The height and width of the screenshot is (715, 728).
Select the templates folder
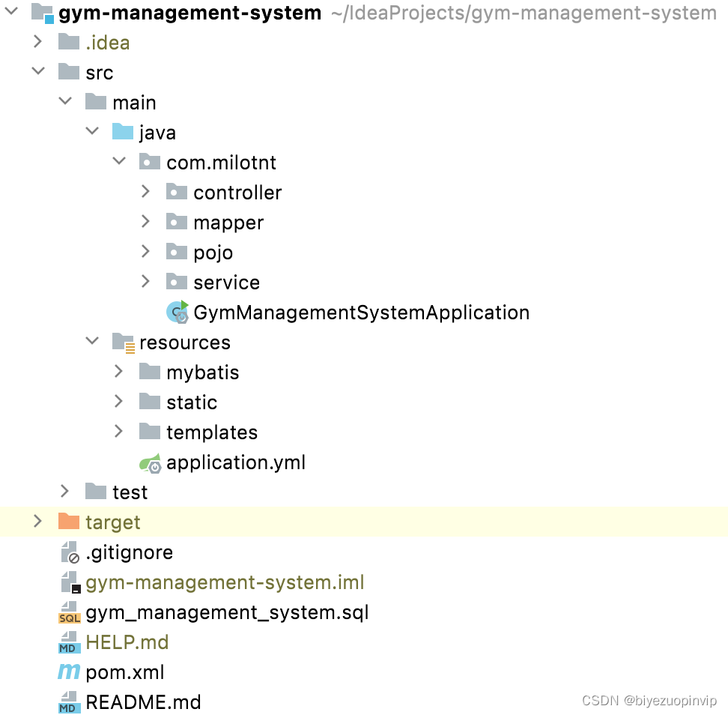(x=213, y=432)
